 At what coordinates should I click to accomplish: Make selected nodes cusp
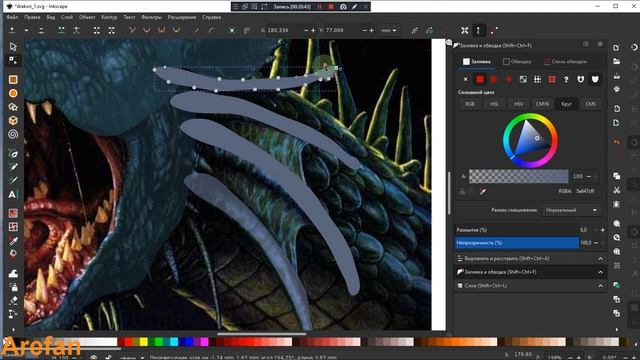tap(132, 30)
